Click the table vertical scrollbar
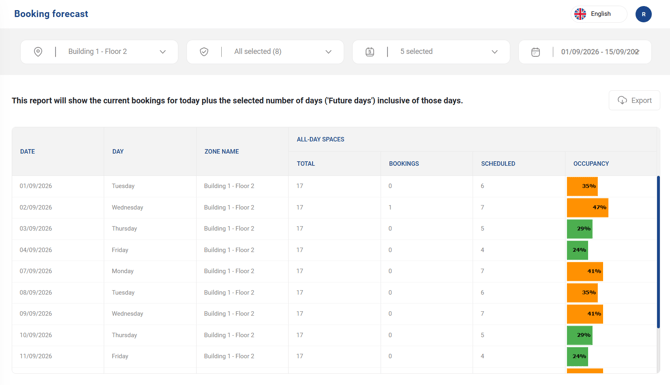The width and height of the screenshot is (670, 385). pos(658,252)
